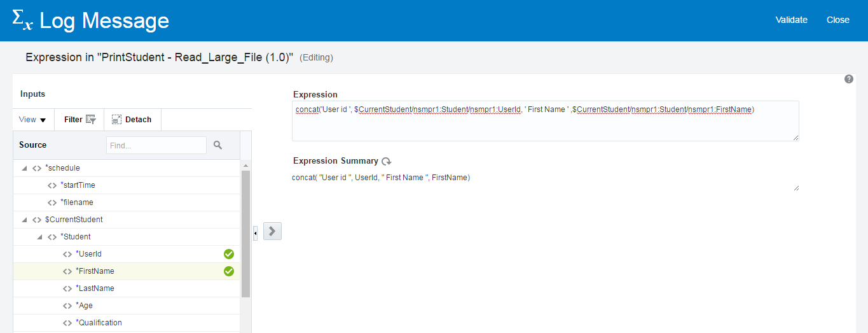Click the Detach table icon
The height and width of the screenshot is (333, 868).
116,120
